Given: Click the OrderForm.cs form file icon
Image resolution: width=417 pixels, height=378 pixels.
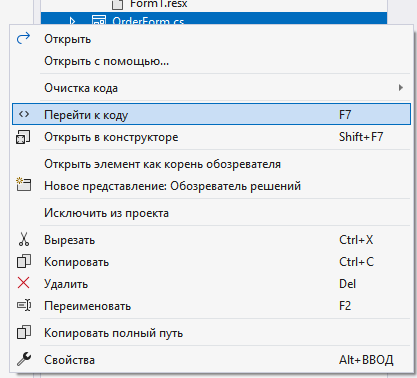Looking at the screenshot, I should (x=99, y=20).
